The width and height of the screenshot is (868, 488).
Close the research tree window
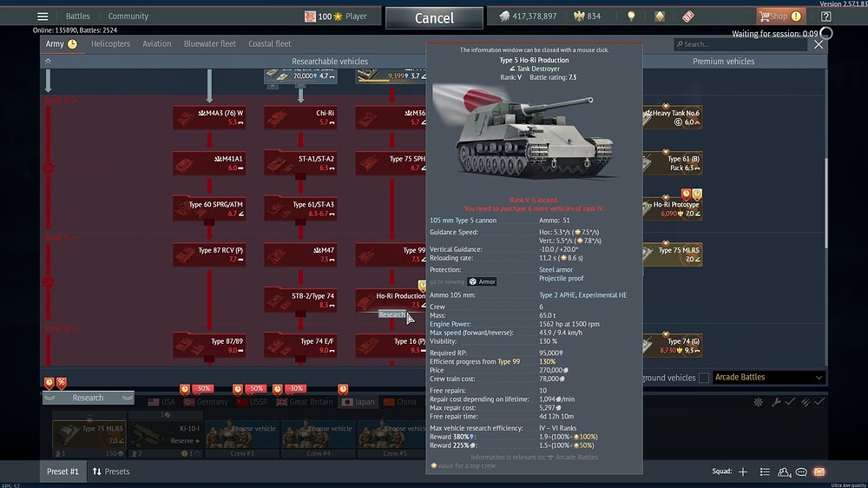[x=819, y=44]
